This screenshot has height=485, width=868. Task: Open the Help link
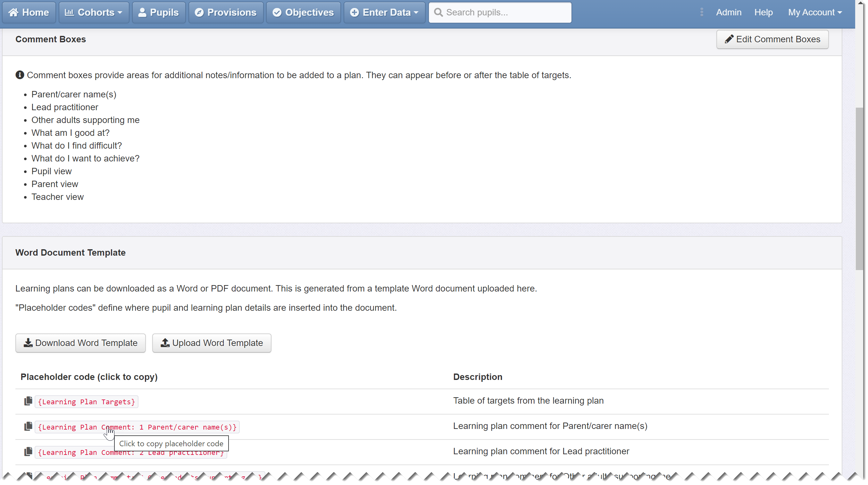click(x=763, y=12)
